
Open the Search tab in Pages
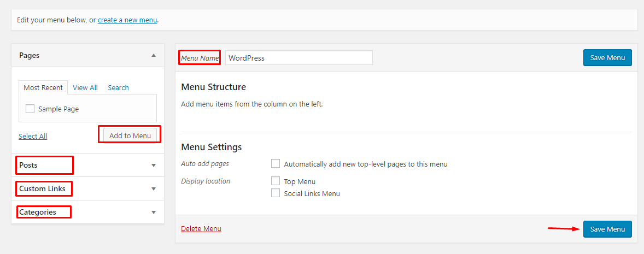(x=118, y=87)
